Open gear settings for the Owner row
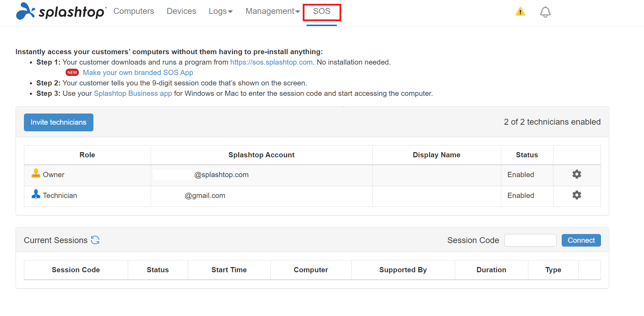 [577, 174]
